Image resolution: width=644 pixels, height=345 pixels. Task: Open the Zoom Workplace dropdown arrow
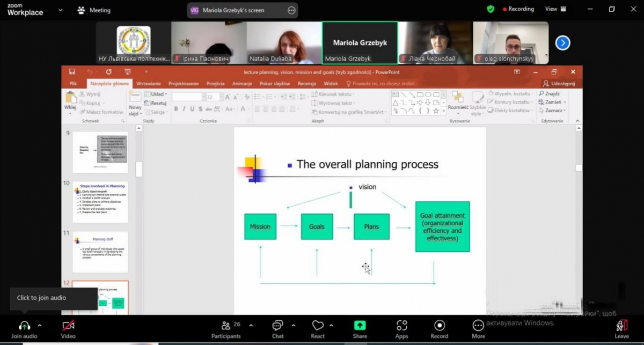coord(60,10)
